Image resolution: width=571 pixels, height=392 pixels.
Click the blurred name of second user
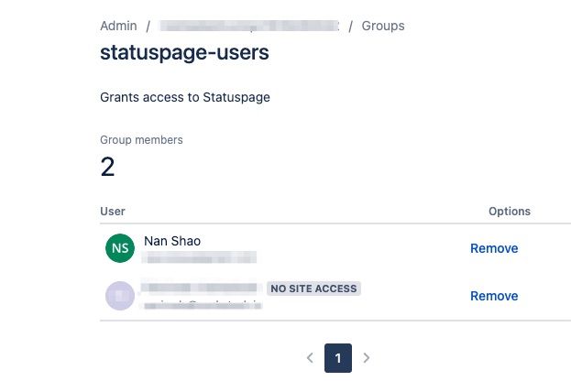pyautogui.click(x=202, y=288)
